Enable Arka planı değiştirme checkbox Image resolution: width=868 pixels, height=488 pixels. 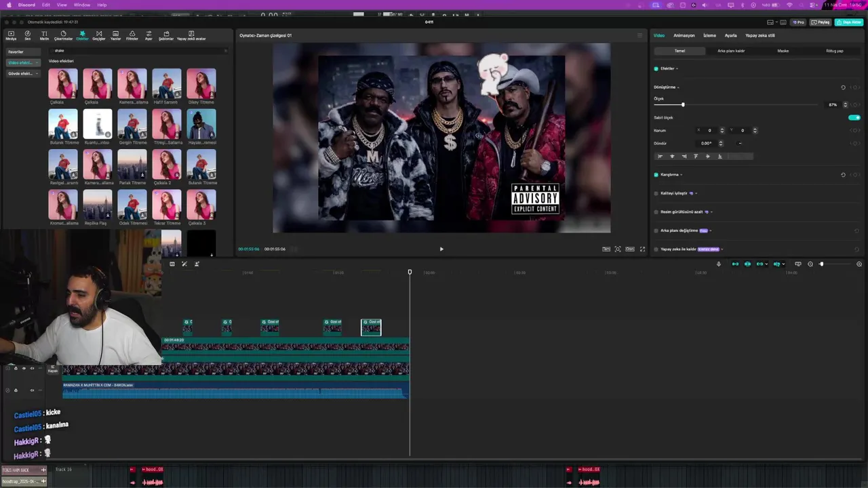pos(656,230)
